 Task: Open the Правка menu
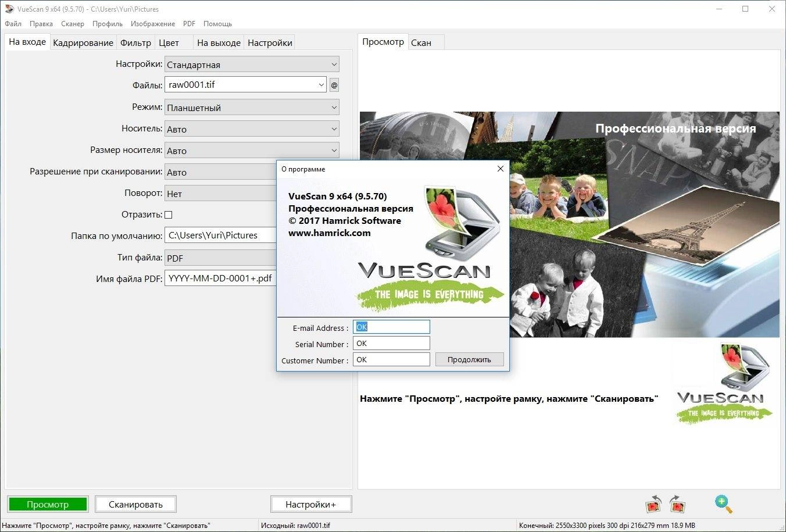click(x=41, y=24)
